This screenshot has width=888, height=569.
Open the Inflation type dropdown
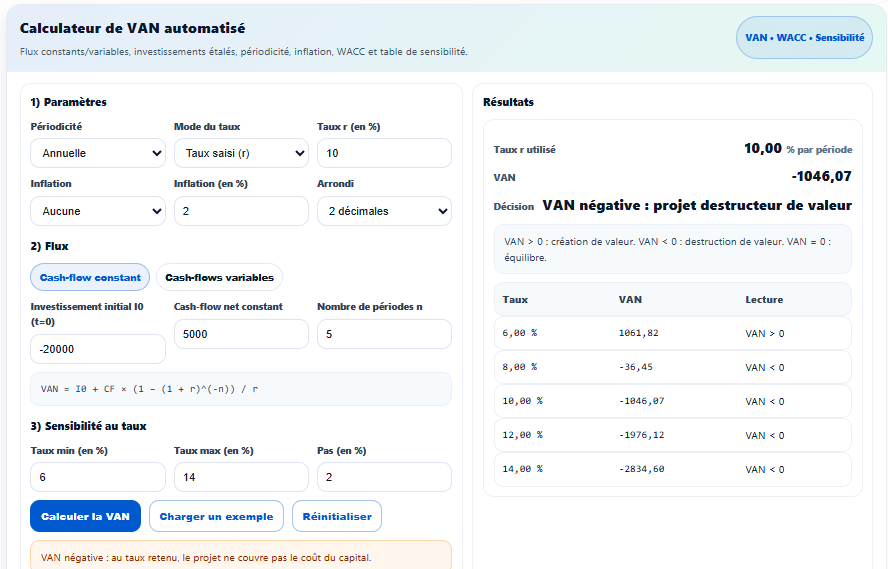(x=97, y=211)
